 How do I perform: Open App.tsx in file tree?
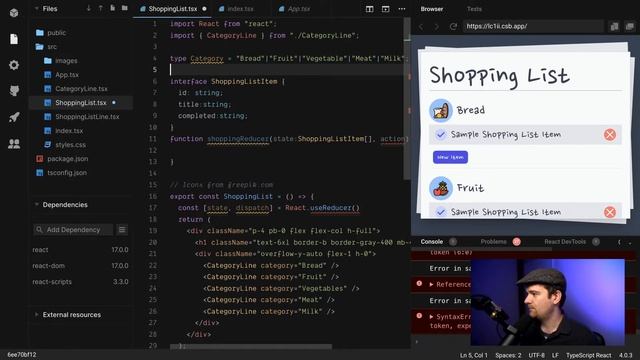click(67, 75)
